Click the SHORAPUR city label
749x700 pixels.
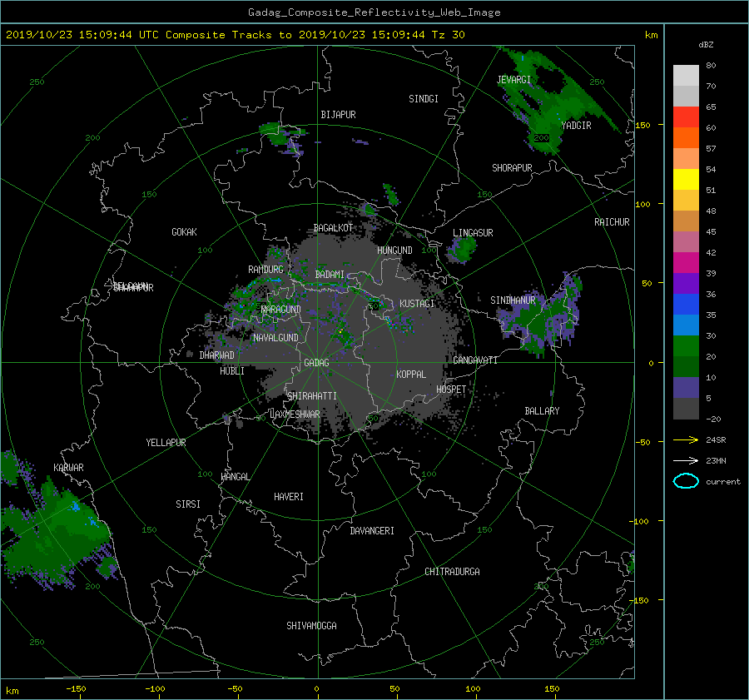coord(512,168)
